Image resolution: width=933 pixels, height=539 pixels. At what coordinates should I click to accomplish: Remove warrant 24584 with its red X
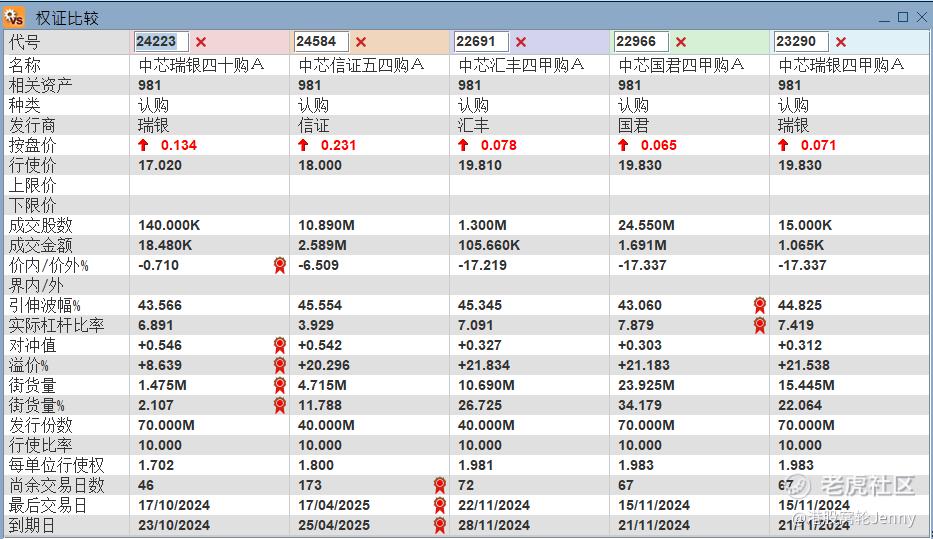click(x=361, y=42)
